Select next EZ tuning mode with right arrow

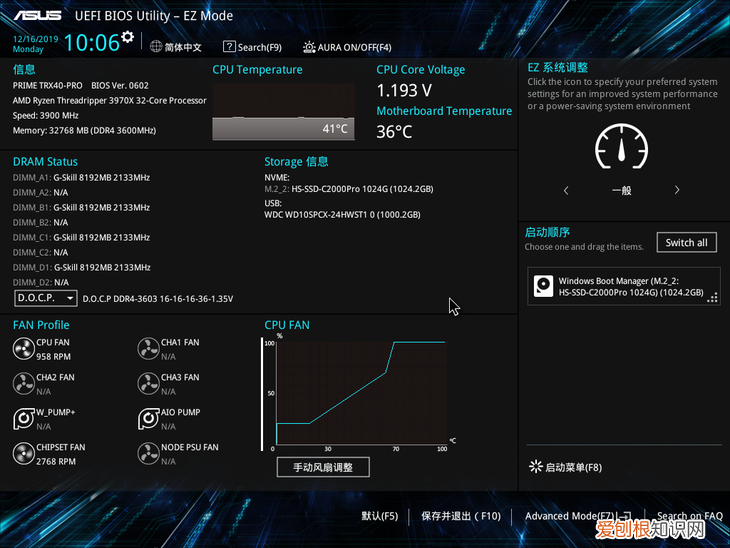(677, 190)
